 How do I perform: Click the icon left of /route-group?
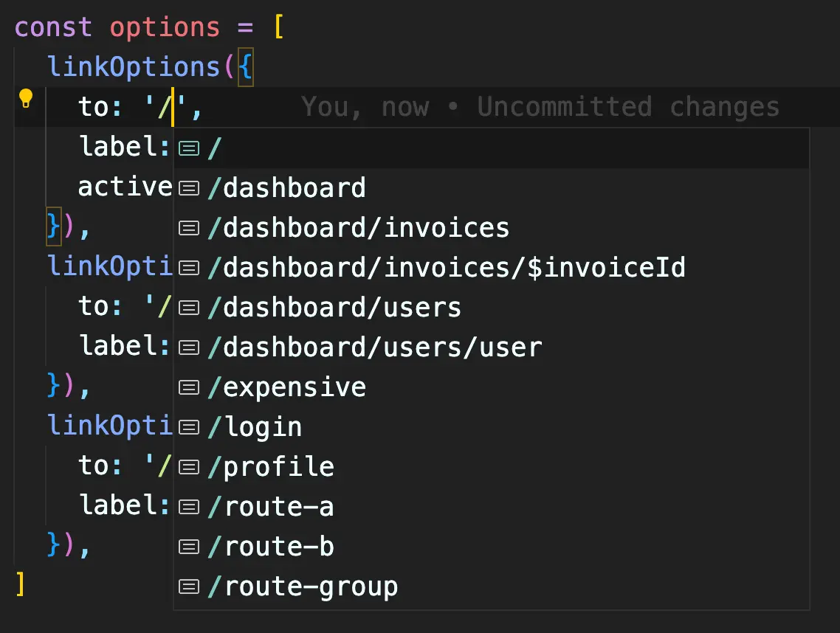(190, 587)
